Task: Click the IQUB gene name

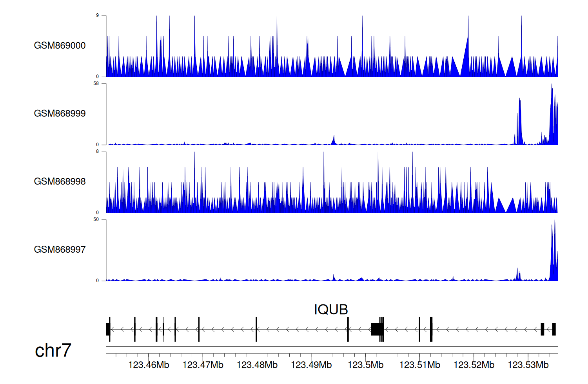Action: click(331, 310)
